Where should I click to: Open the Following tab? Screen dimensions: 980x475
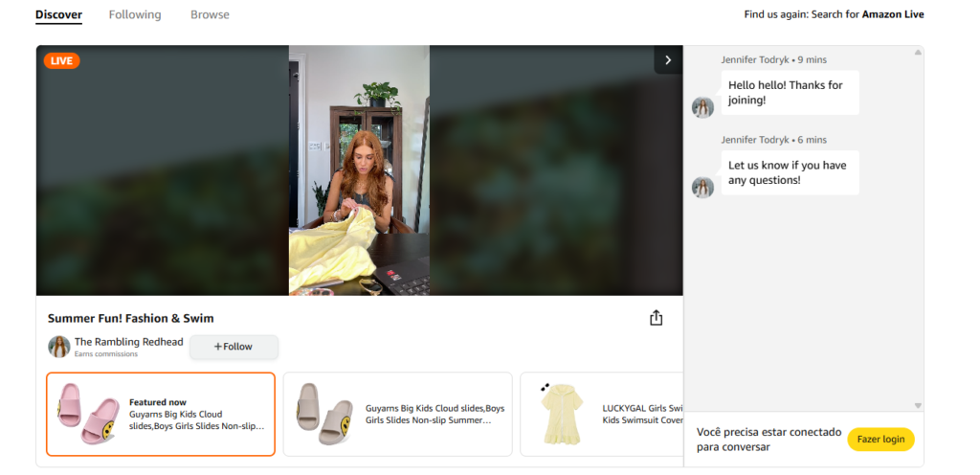[x=135, y=15]
